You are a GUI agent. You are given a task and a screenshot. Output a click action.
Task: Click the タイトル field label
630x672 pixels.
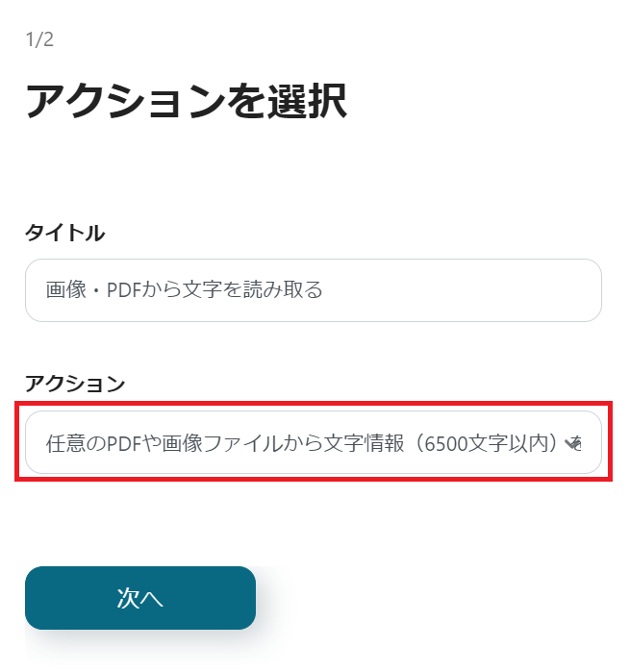point(64,233)
